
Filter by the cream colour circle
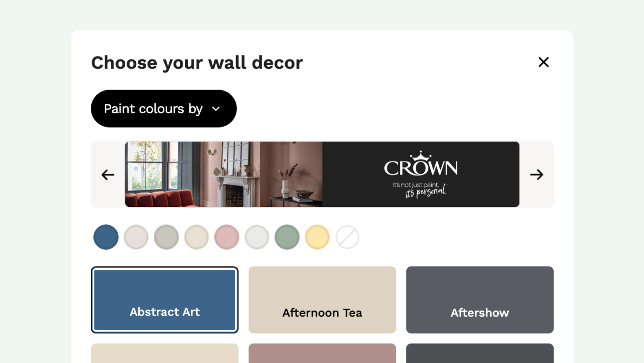coord(197,237)
